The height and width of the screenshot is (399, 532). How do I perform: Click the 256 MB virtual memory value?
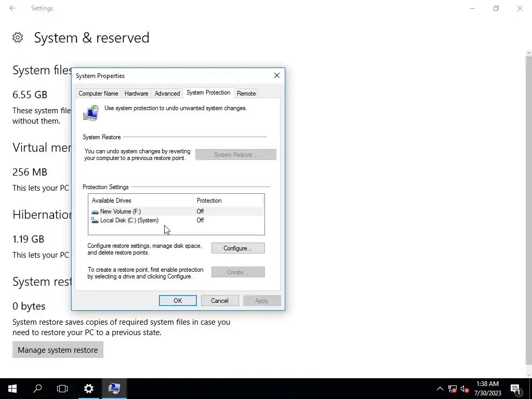click(30, 172)
